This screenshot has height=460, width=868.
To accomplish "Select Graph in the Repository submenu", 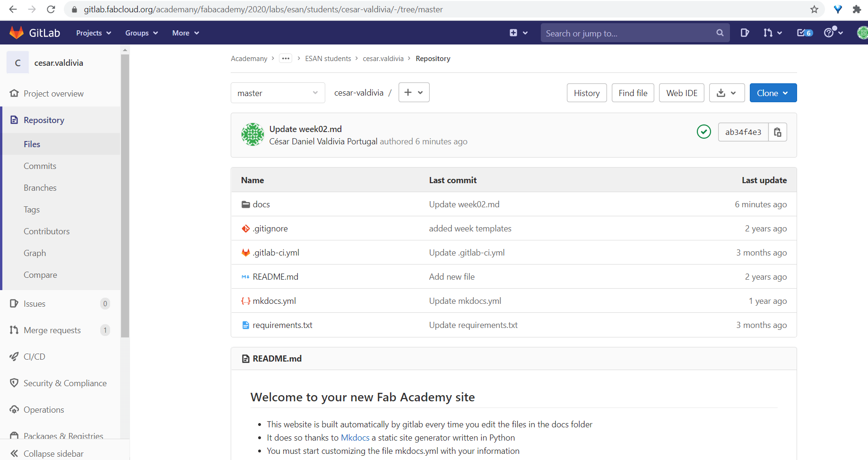I will click(x=35, y=253).
